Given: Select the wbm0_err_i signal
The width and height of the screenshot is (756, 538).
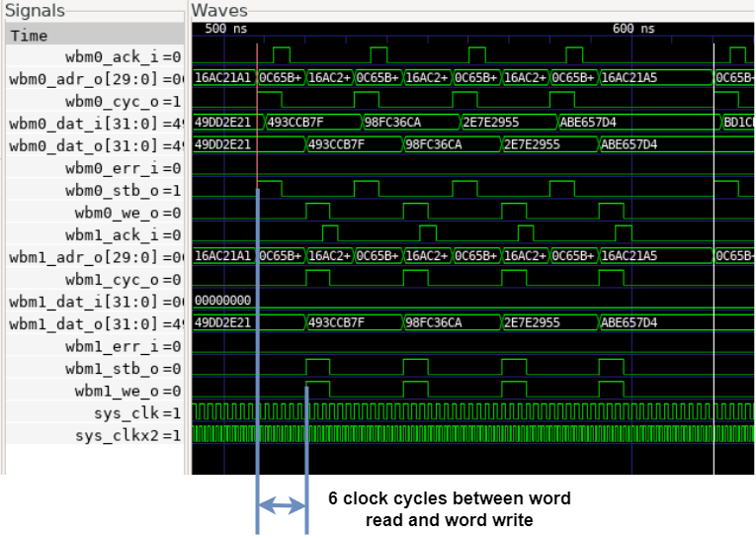Looking at the screenshot, I should coord(95,168).
